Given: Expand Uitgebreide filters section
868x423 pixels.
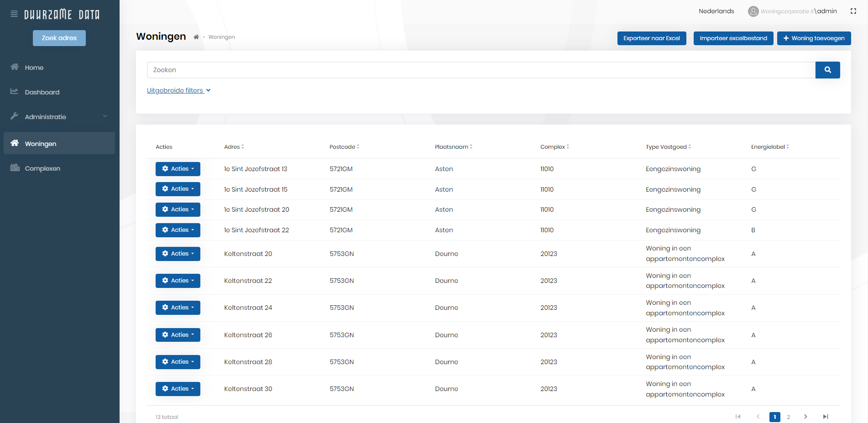Looking at the screenshot, I should click(x=178, y=90).
